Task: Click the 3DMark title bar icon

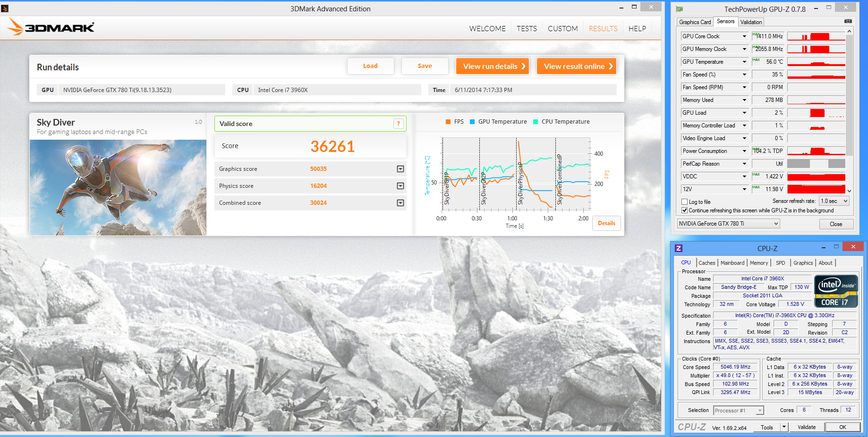Action: click(5, 8)
